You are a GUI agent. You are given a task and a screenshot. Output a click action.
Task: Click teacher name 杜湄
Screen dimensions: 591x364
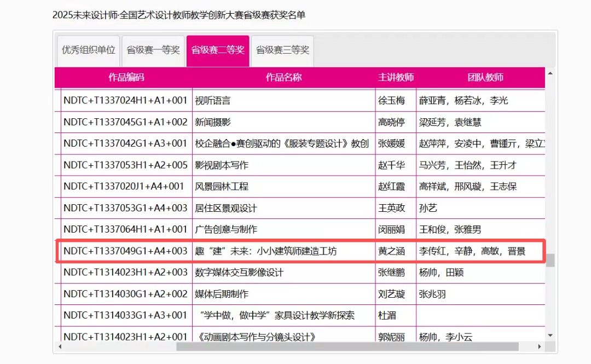tap(387, 315)
